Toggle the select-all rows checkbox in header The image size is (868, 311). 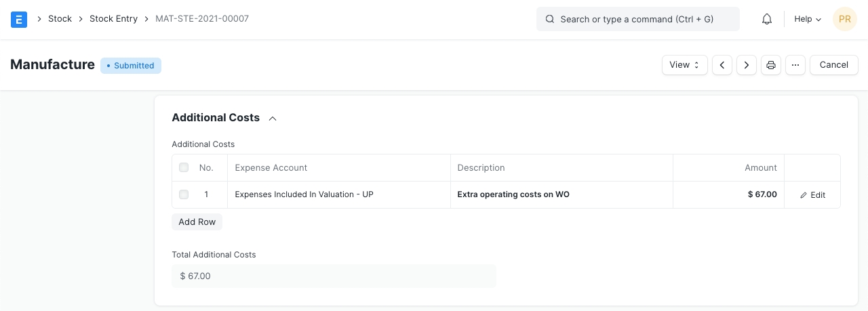[x=184, y=167]
